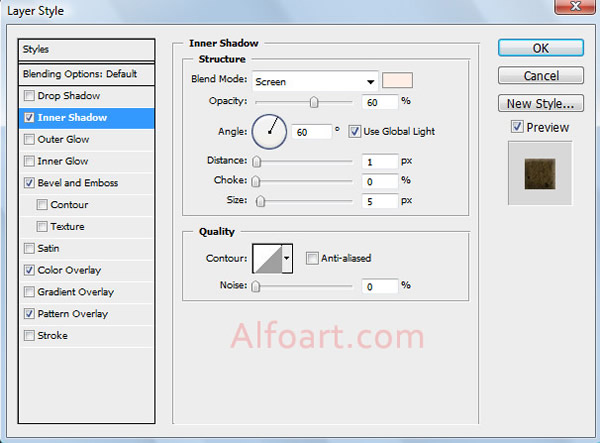Select the Pattern Overlay style entry
Viewport: 600px width, 443px height.
72,314
